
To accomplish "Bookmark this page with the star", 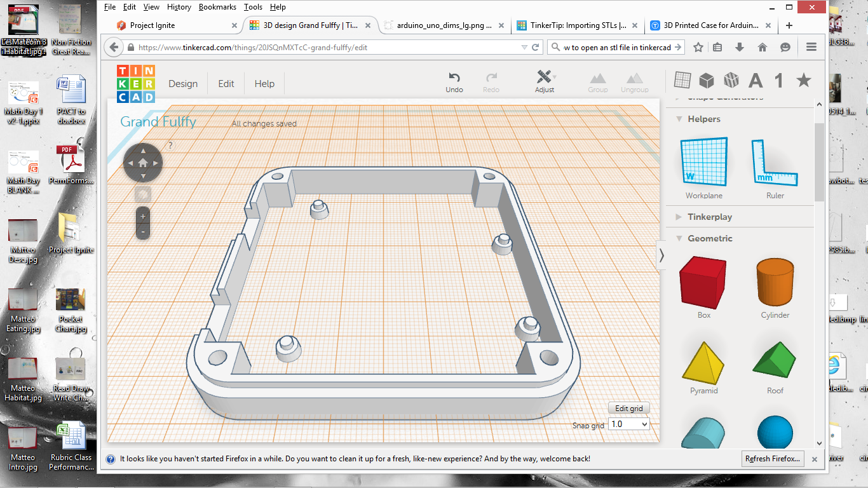I will [698, 47].
